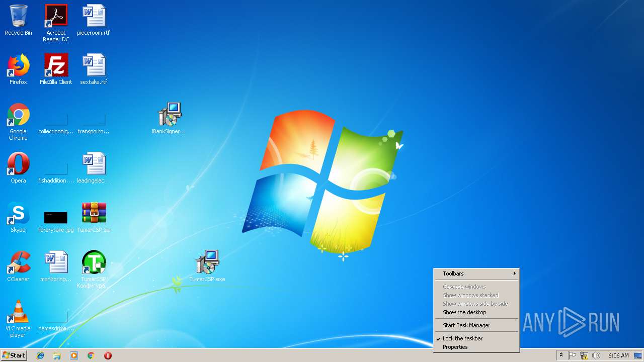Open the Start menu
The height and width of the screenshot is (362, 644).
pos(14,355)
